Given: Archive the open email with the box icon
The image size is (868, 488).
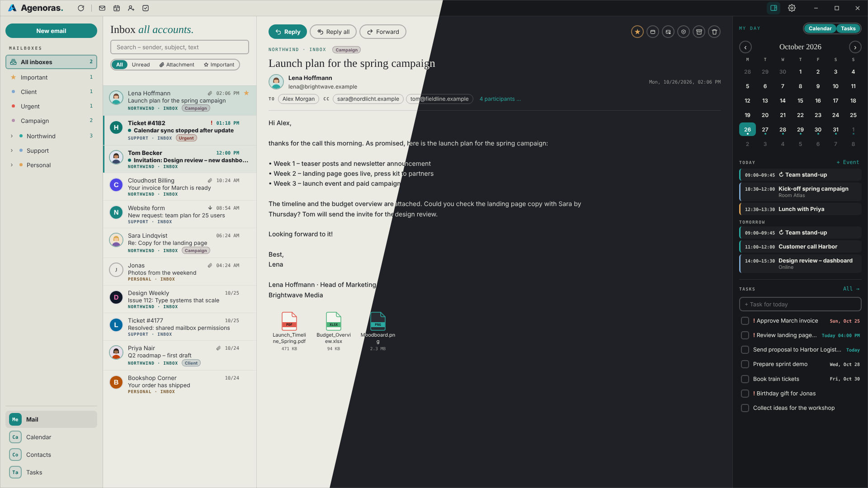Looking at the screenshot, I should pyautogui.click(x=699, y=32).
